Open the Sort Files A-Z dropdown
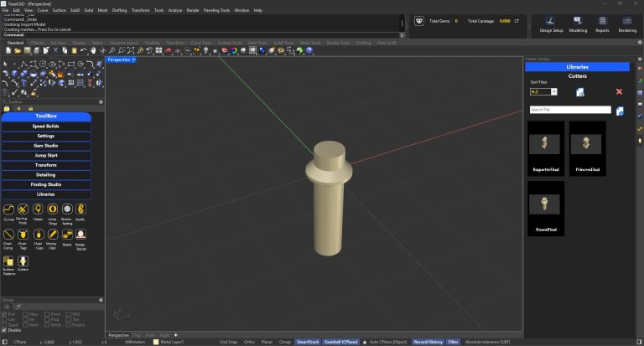This screenshot has height=346, width=644. pos(553,91)
